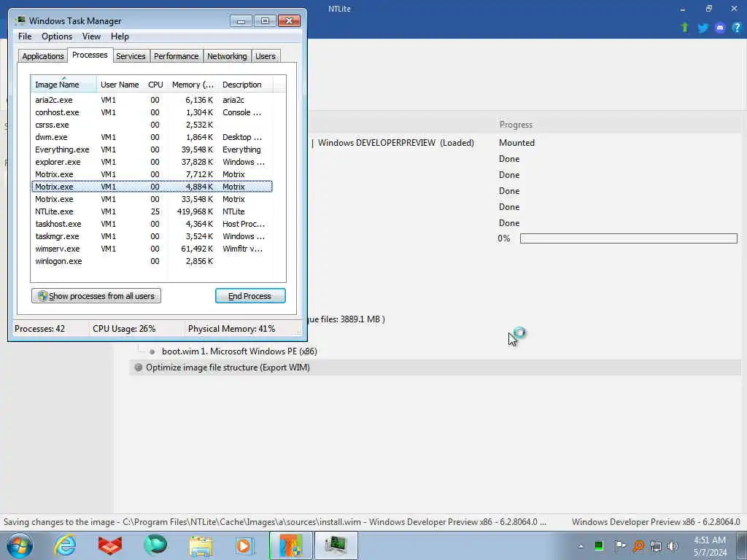Open volume speaker tray icon

tap(673, 546)
